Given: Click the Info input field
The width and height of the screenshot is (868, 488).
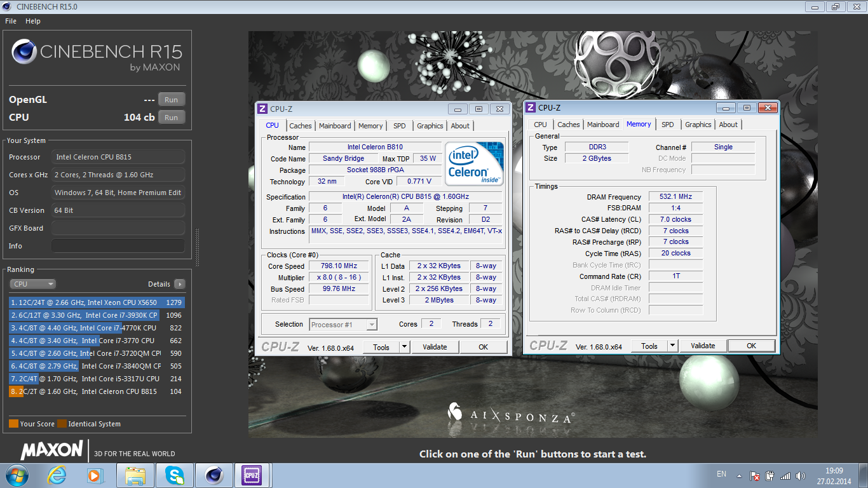Looking at the screenshot, I should 118,246.
